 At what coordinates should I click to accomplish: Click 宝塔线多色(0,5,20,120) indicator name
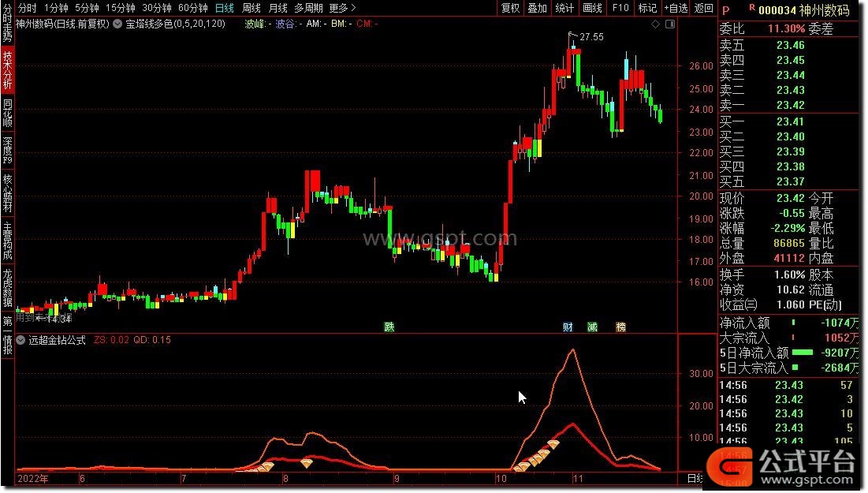[x=176, y=24]
